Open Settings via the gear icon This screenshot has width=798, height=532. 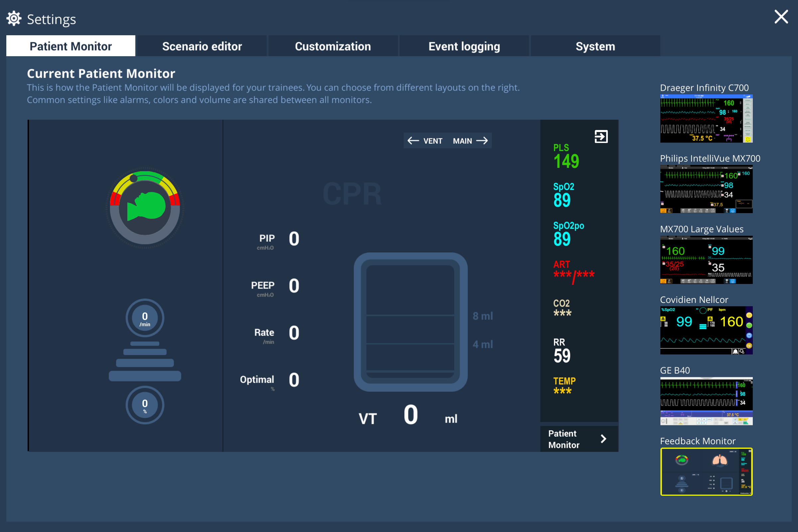[14, 18]
